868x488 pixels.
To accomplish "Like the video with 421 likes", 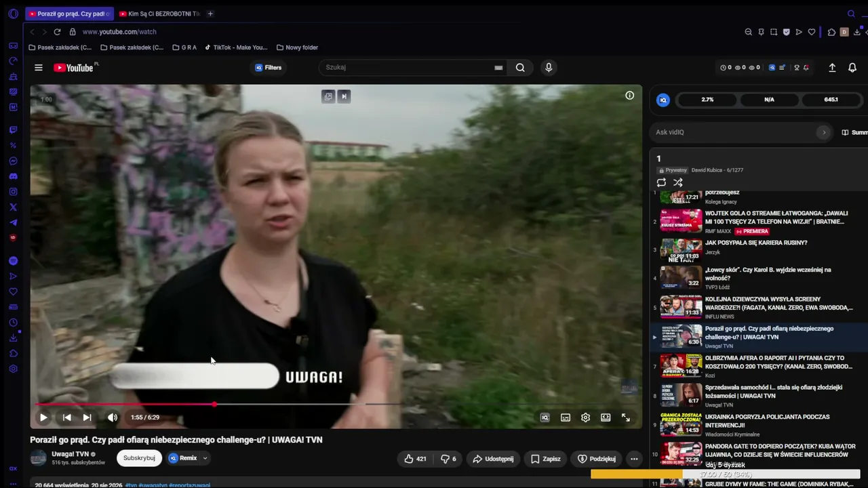I will [x=415, y=459].
